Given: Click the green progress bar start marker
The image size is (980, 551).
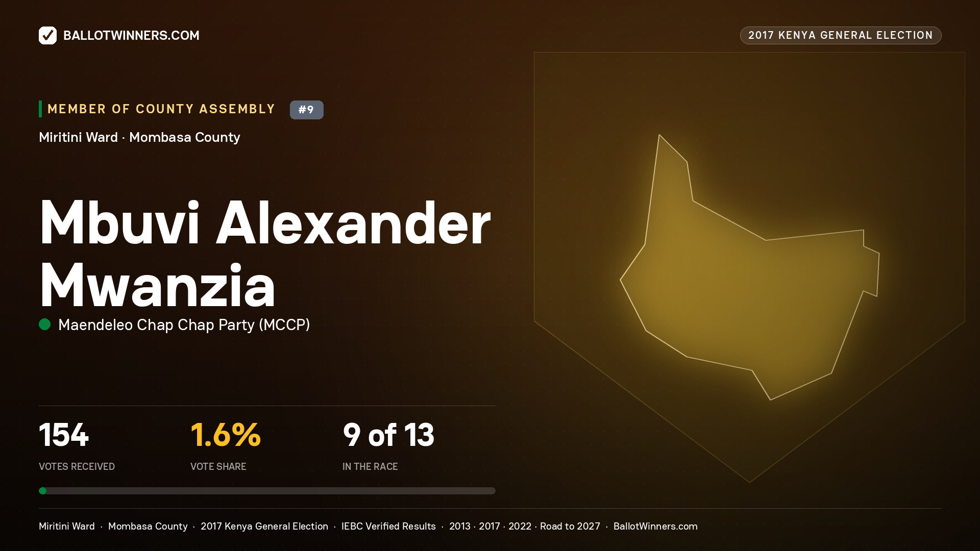Looking at the screenshot, I should click(x=43, y=491).
